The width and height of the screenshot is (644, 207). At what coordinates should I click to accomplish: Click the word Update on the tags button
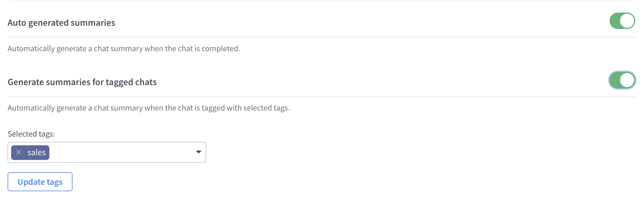click(31, 182)
